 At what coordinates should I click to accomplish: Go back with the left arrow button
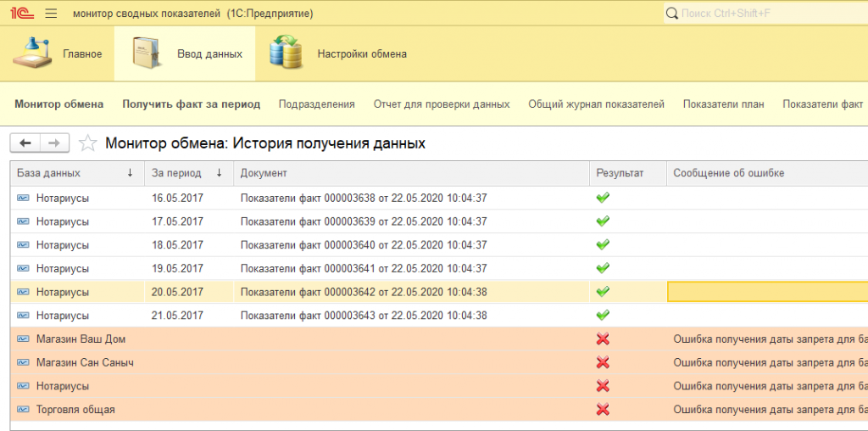(x=25, y=143)
